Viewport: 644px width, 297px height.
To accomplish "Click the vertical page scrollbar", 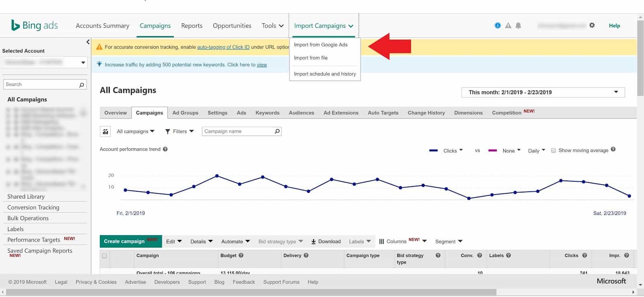I will pos(640,58).
